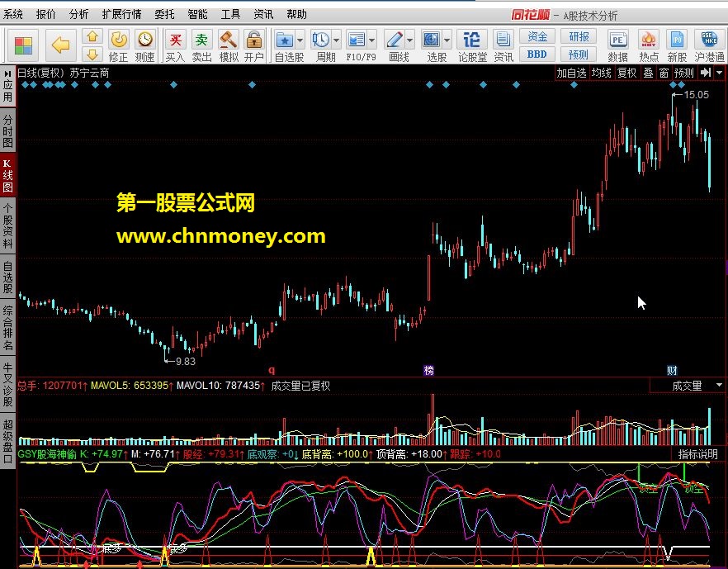Click the yellow down arrow toolbar icon
The width and height of the screenshot is (728, 569).
pos(92,55)
